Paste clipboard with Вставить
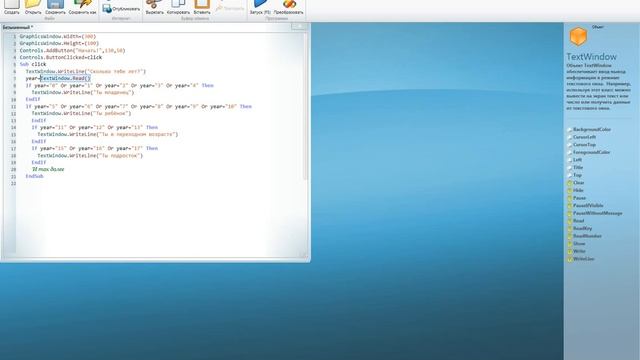This screenshot has width=640, height=360. [202, 7]
